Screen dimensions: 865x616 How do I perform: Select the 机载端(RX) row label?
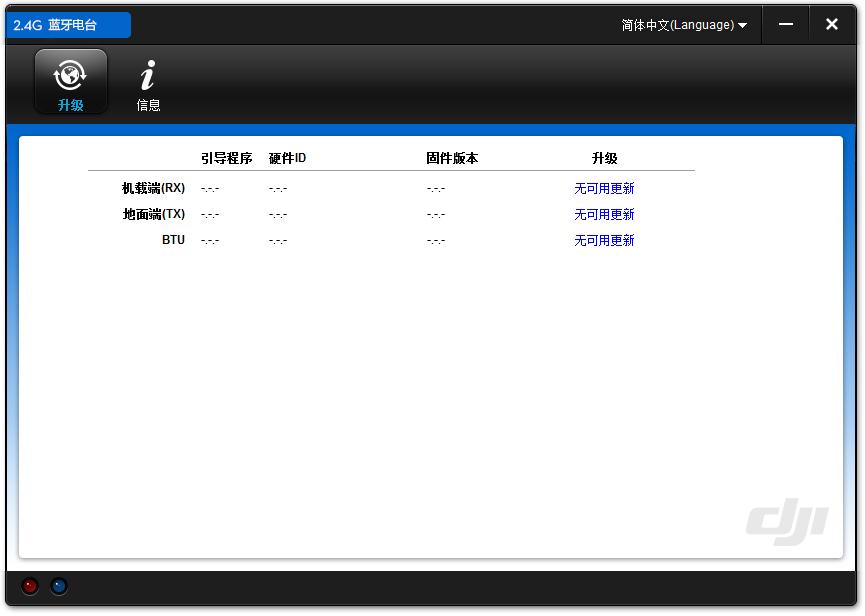(x=153, y=188)
